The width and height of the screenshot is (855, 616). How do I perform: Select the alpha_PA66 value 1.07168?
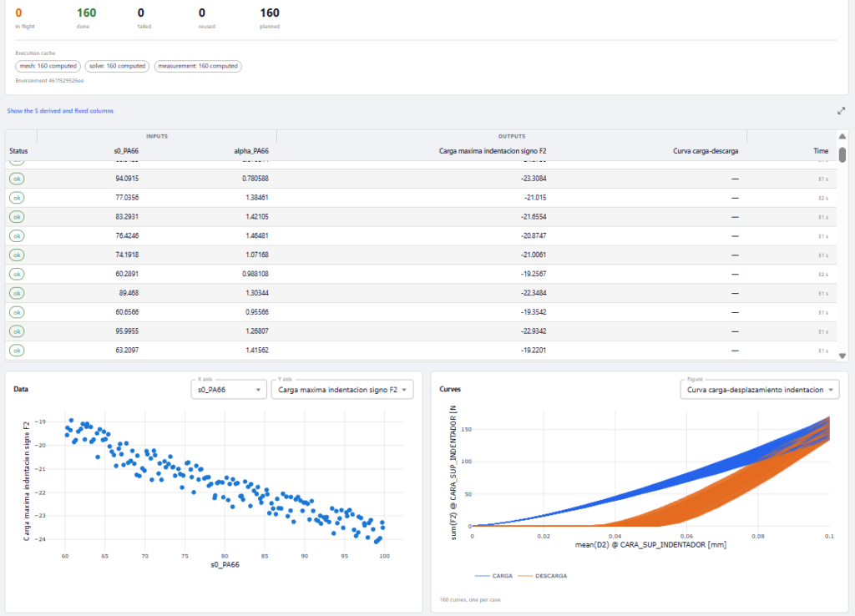(x=257, y=255)
